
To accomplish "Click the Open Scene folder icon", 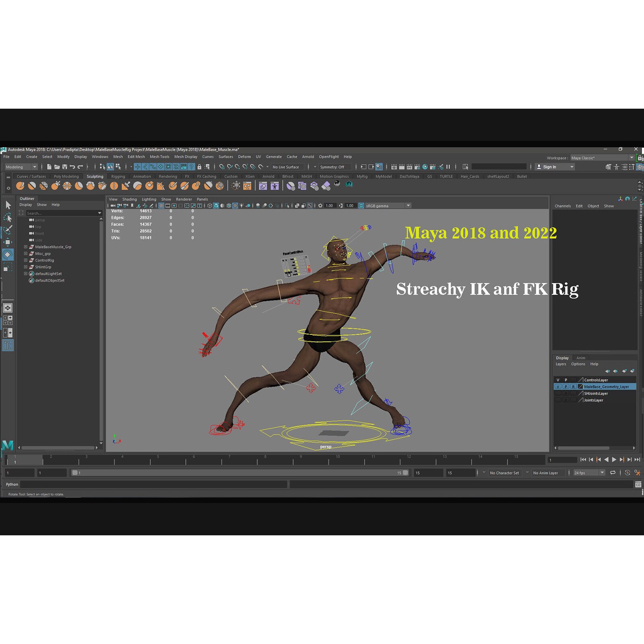I will click(57, 167).
